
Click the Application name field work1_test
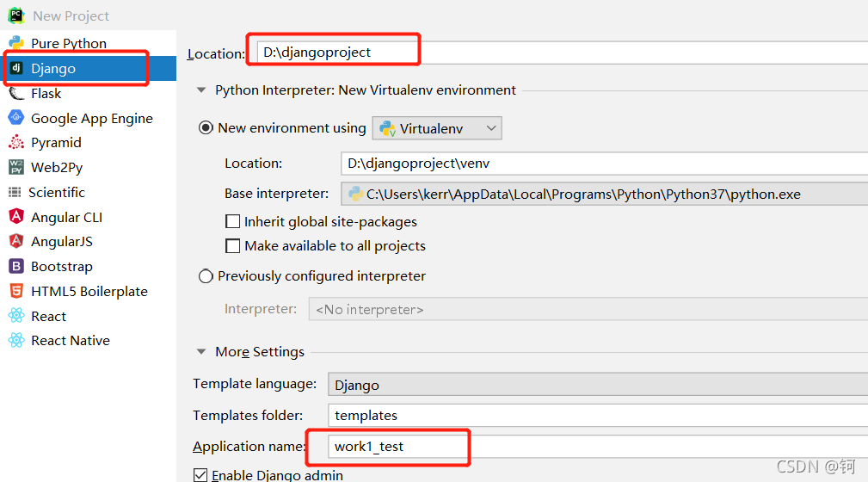[x=598, y=446]
